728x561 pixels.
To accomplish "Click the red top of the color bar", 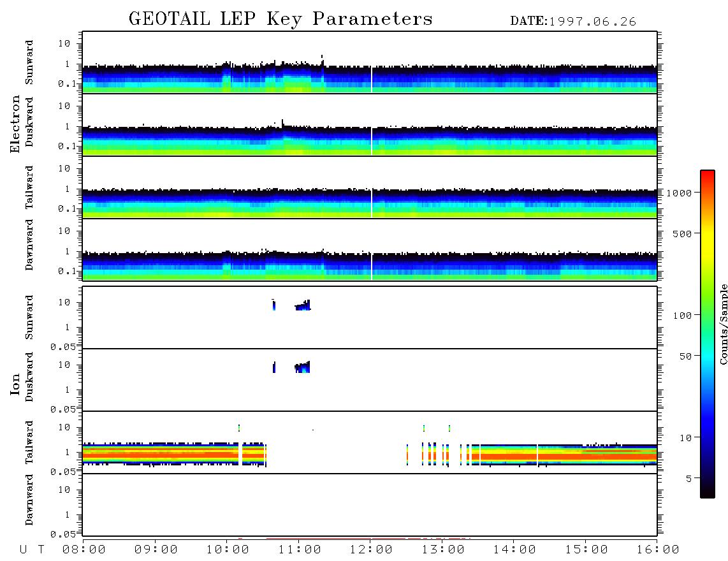I will pos(708,178).
